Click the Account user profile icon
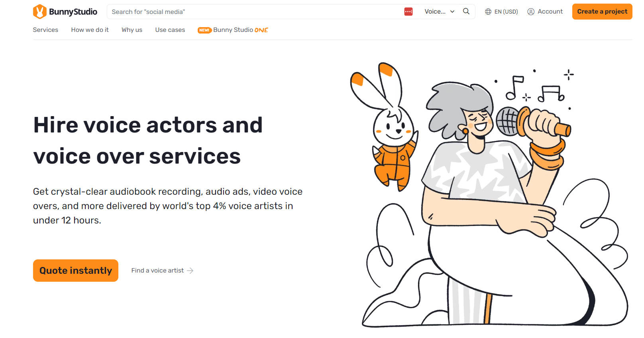Screen dimensions: 644x338 tap(531, 12)
